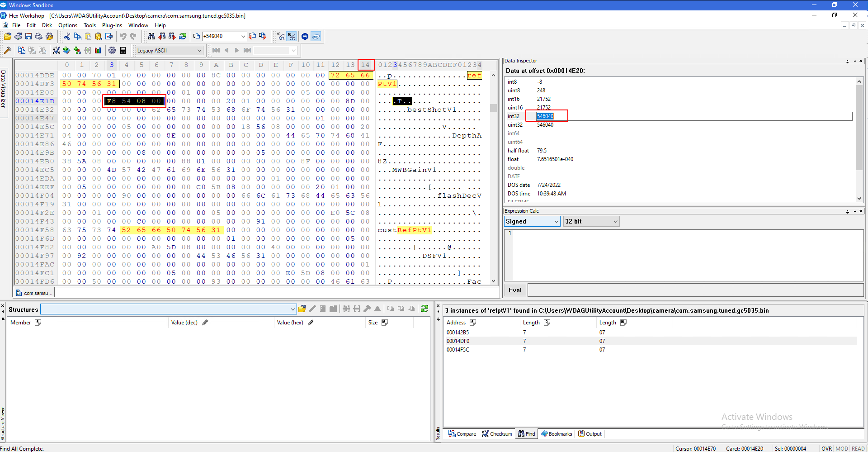This screenshot has width=868, height=452.
Task: Toggle Intel byte order icon
Action: click(316, 36)
